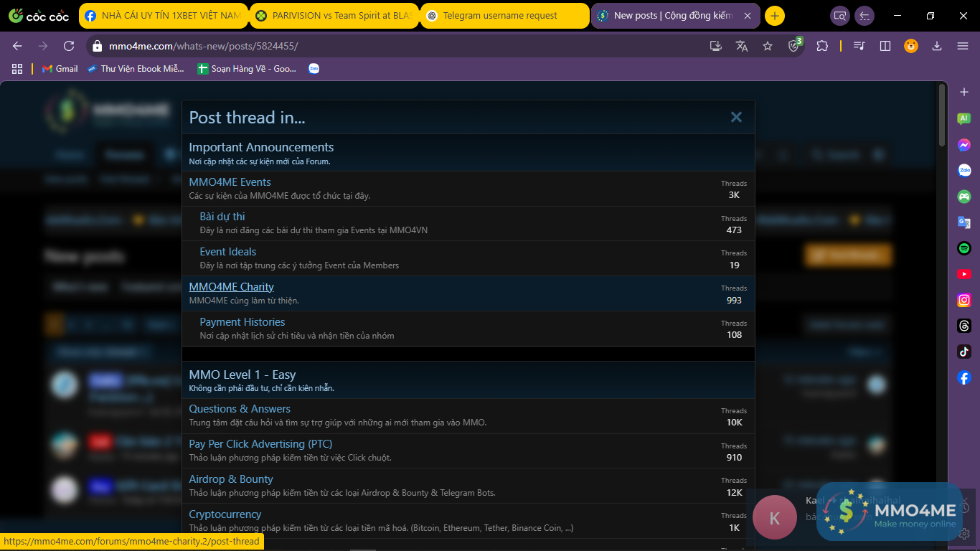Open Pay Per Click Advertising (PTC) forum
Viewport: 980px width, 551px height.
pyautogui.click(x=260, y=444)
